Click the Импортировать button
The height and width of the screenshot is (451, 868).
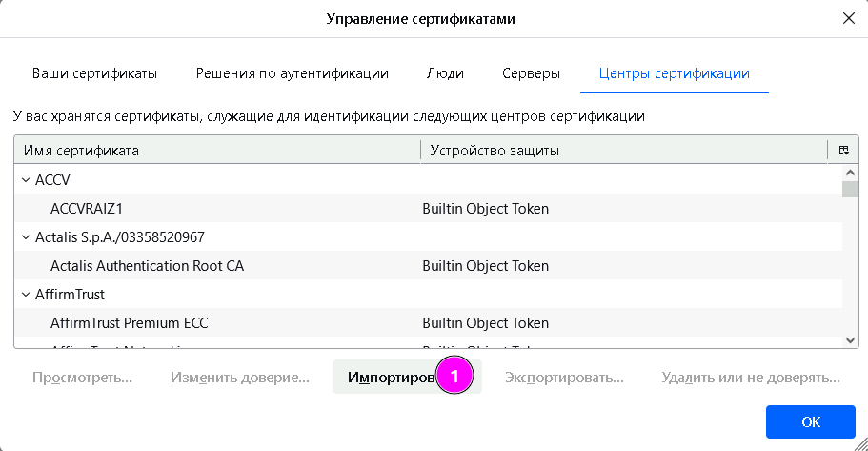coord(407,378)
